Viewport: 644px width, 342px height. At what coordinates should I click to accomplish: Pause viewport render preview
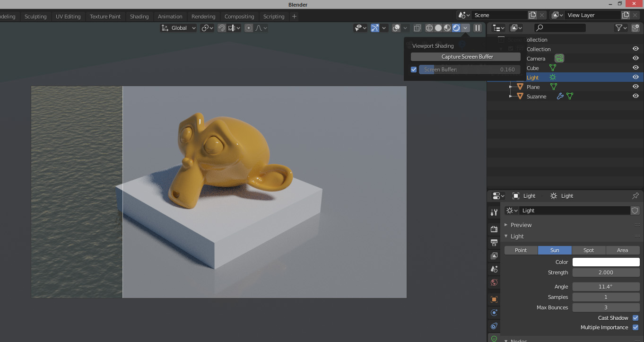click(478, 28)
